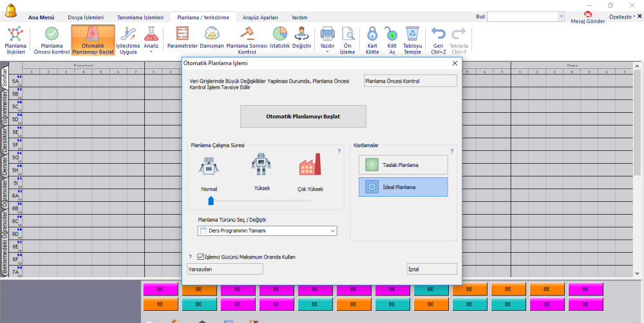Open the Bul search dropdown arrow

[561, 16]
